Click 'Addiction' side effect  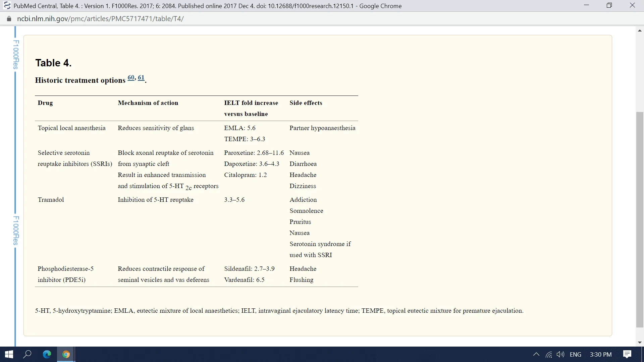coord(303,200)
